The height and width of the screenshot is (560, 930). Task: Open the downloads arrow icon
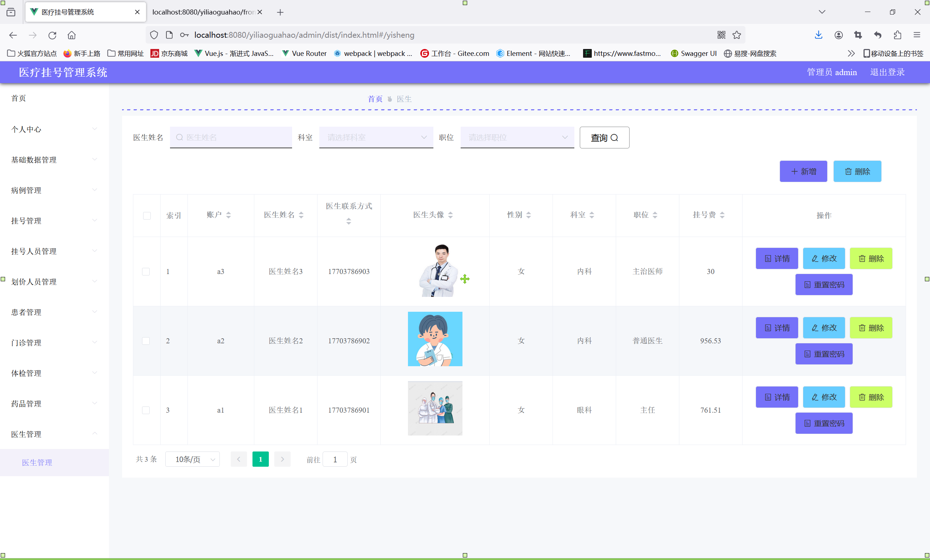click(x=818, y=35)
